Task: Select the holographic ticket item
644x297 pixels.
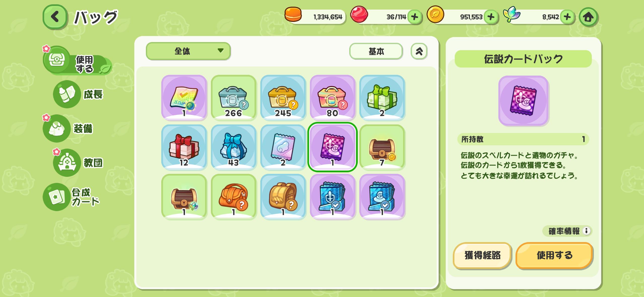Action: click(x=184, y=97)
